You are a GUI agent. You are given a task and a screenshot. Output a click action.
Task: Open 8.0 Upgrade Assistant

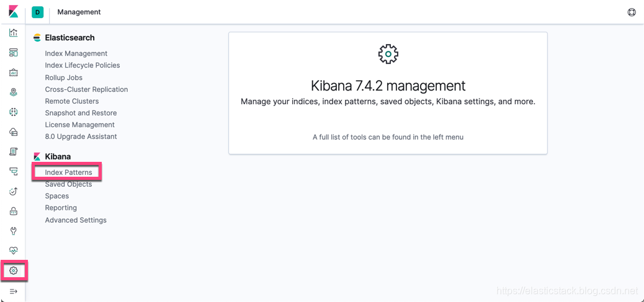81,136
